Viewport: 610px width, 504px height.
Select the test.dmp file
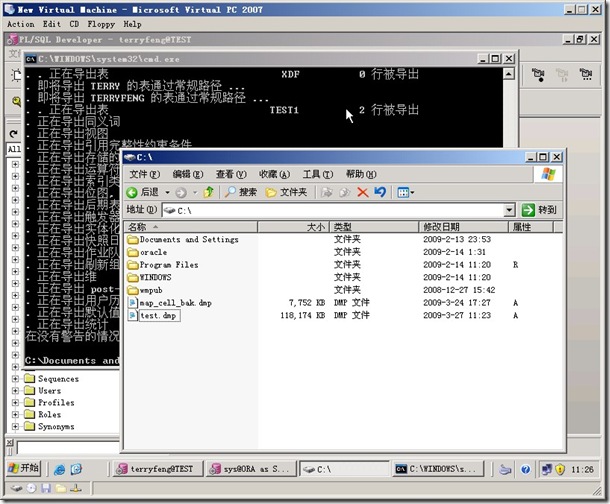tap(160, 315)
